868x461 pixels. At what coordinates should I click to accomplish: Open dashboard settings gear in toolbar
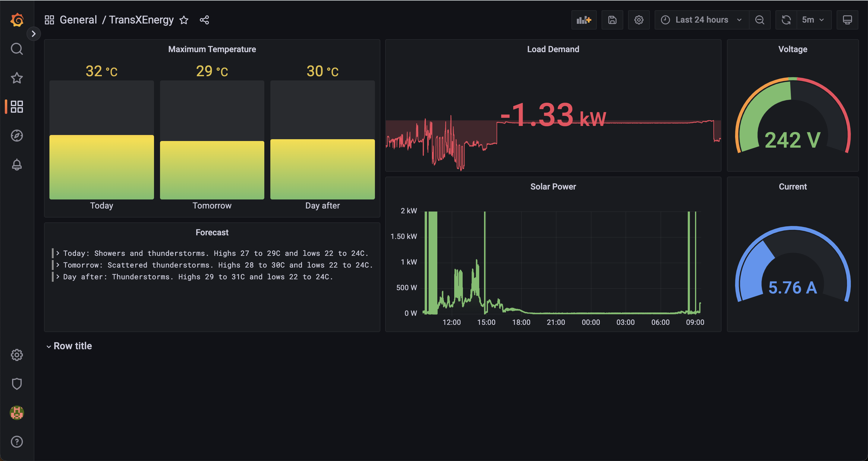639,20
